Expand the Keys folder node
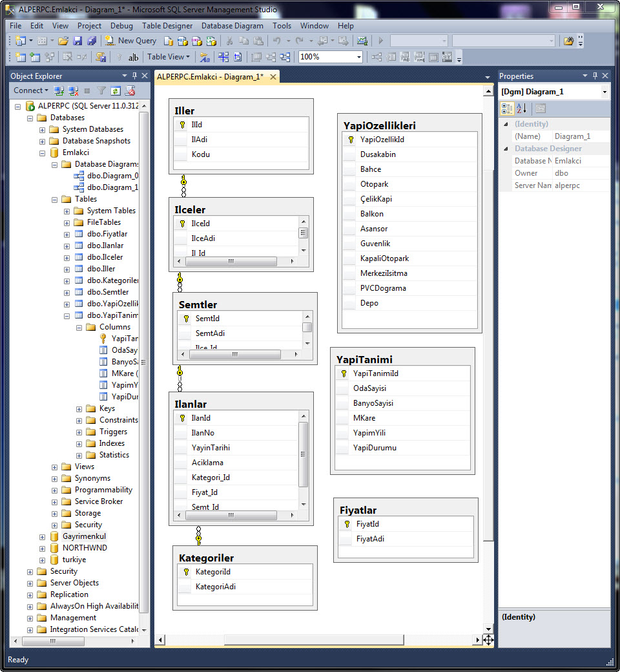This screenshot has height=672, width=620. tap(79, 409)
